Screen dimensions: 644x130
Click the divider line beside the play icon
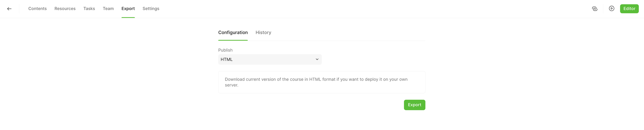coord(603,9)
